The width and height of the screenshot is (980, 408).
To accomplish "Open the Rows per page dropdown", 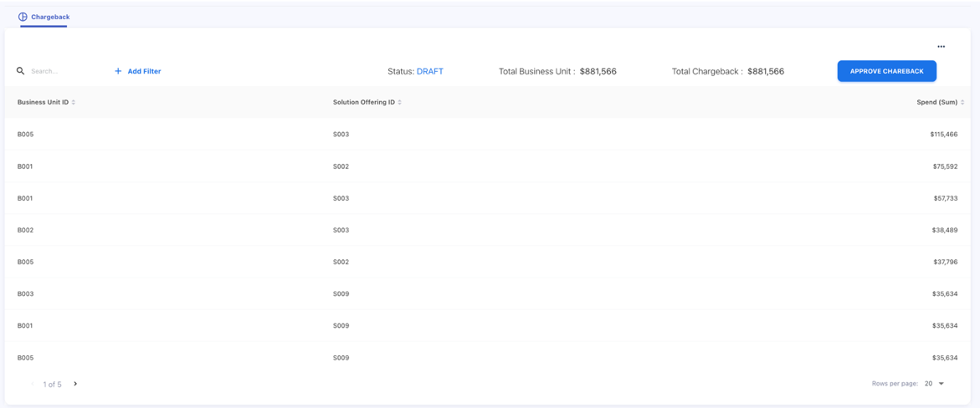I will tap(934, 384).
